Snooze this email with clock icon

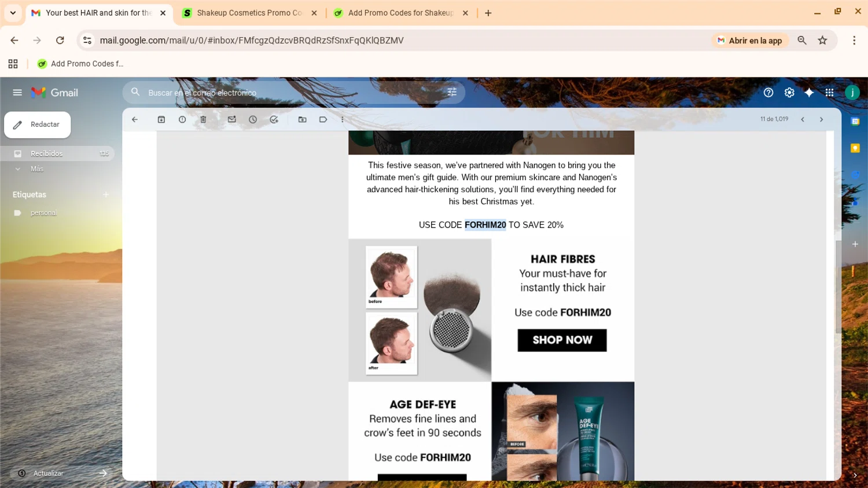tap(253, 119)
